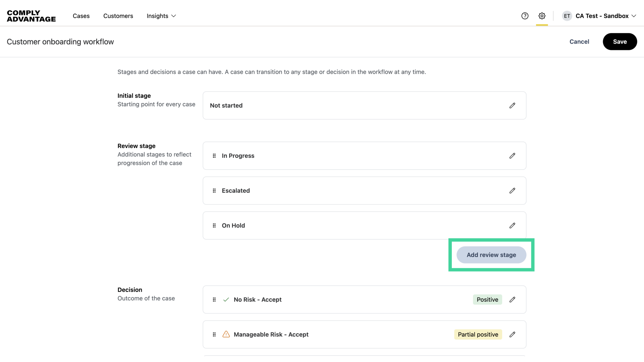Click drag handle next to On Hold
Viewport: 644px width, 362px height.
click(x=214, y=226)
